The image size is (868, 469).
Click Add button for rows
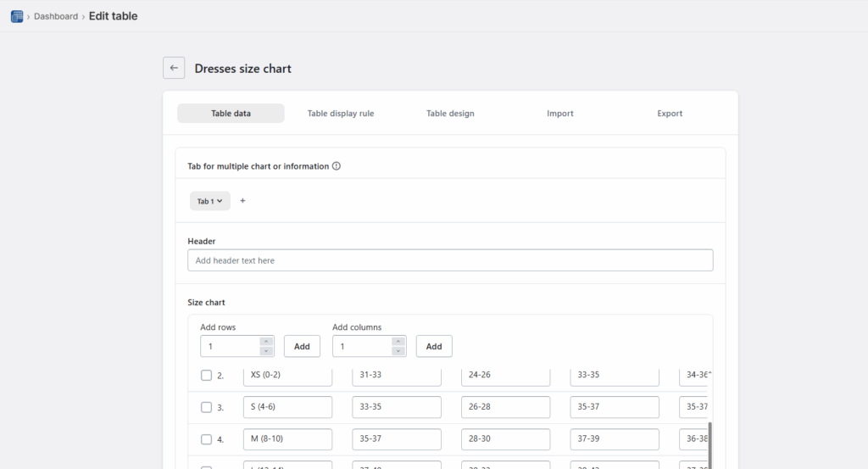pos(302,346)
